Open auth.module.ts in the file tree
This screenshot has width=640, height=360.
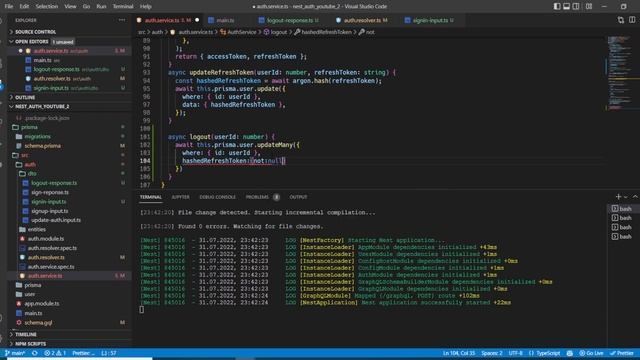(x=69, y=239)
